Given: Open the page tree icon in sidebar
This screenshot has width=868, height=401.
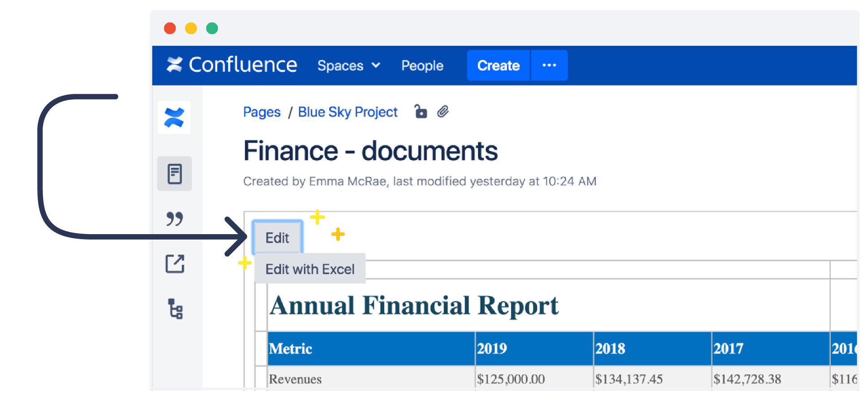Looking at the screenshot, I should click(175, 309).
